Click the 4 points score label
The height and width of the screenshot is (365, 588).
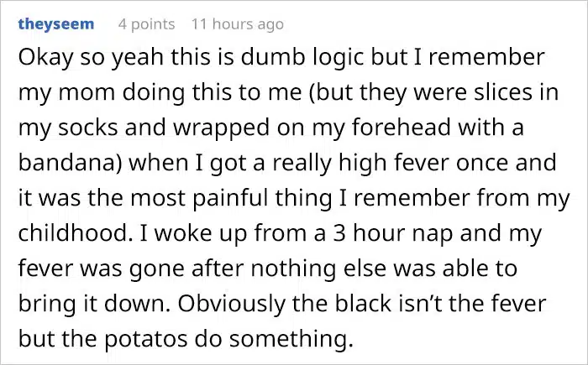pyautogui.click(x=147, y=24)
